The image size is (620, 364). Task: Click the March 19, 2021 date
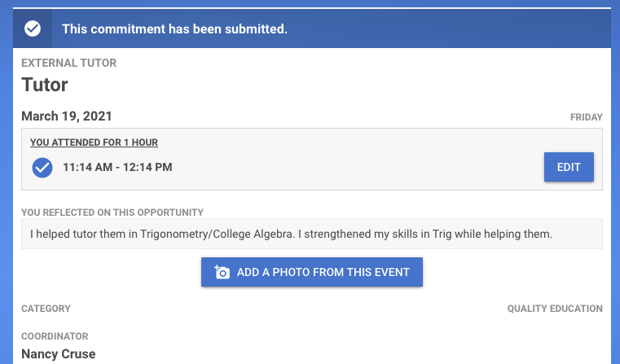67,116
